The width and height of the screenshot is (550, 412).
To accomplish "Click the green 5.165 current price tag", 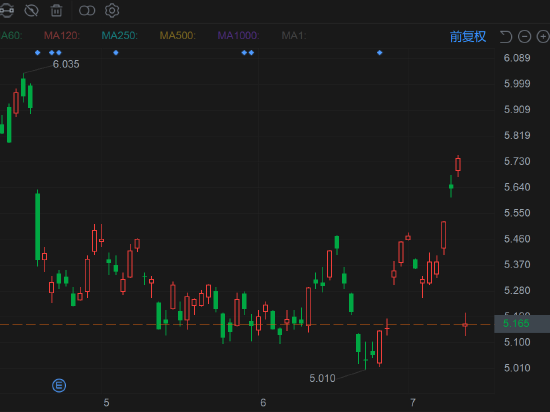I will pyautogui.click(x=522, y=323).
